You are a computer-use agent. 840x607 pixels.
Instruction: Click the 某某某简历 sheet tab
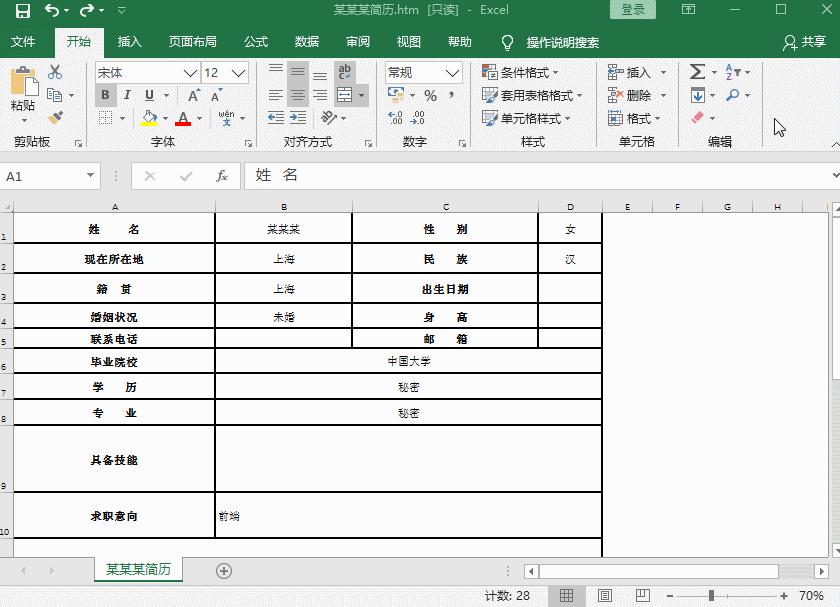pos(139,569)
